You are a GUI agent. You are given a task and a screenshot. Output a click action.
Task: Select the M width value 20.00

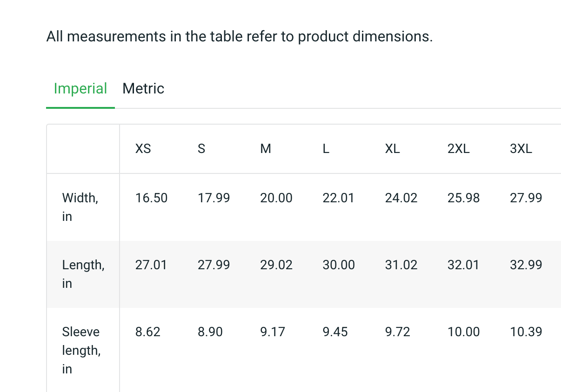(276, 198)
